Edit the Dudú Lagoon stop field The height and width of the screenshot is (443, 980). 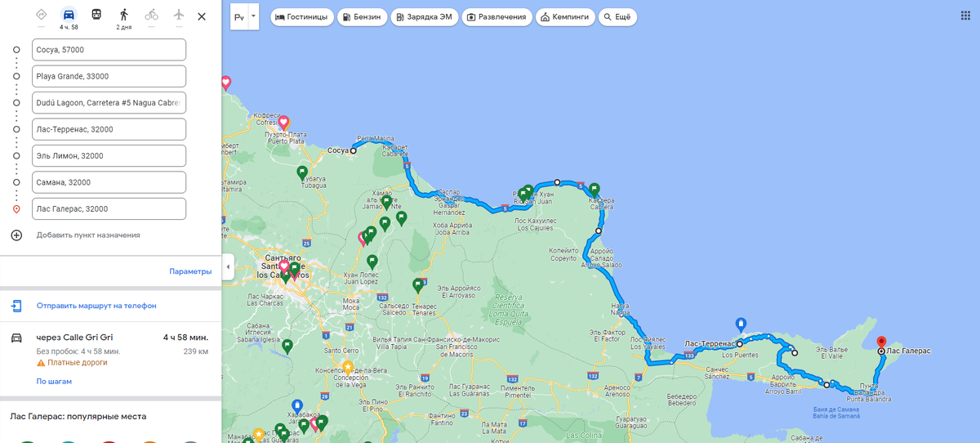pyautogui.click(x=109, y=103)
